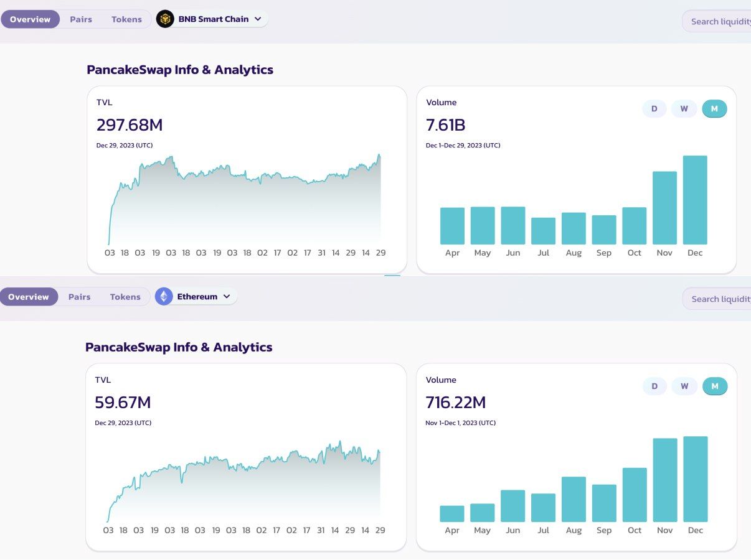The image size is (751, 560).
Task: Click the Dec bar in BNB volume chart
Action: 695,200
